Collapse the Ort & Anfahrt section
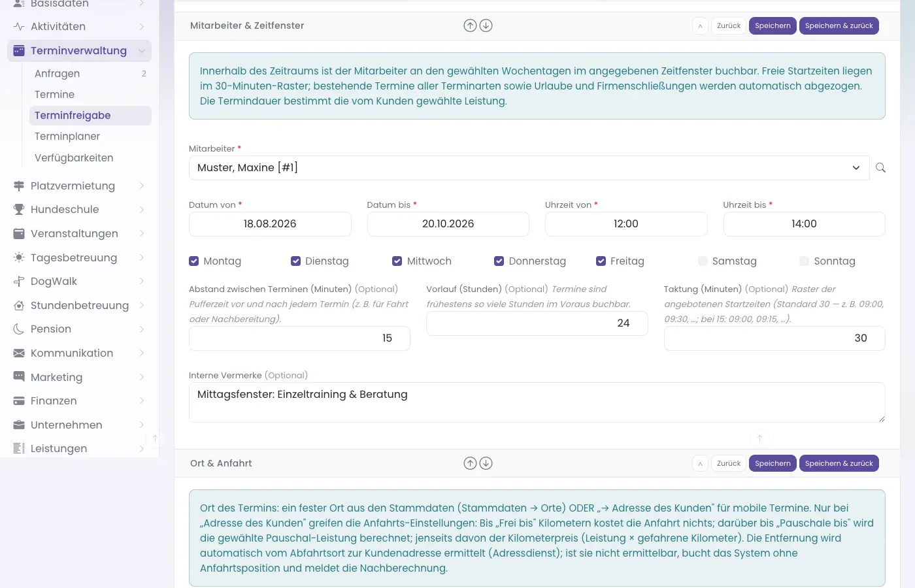Image resolution: width=915 pixels, height=588 pixels. pyautogui.click(x=700, y=464)
